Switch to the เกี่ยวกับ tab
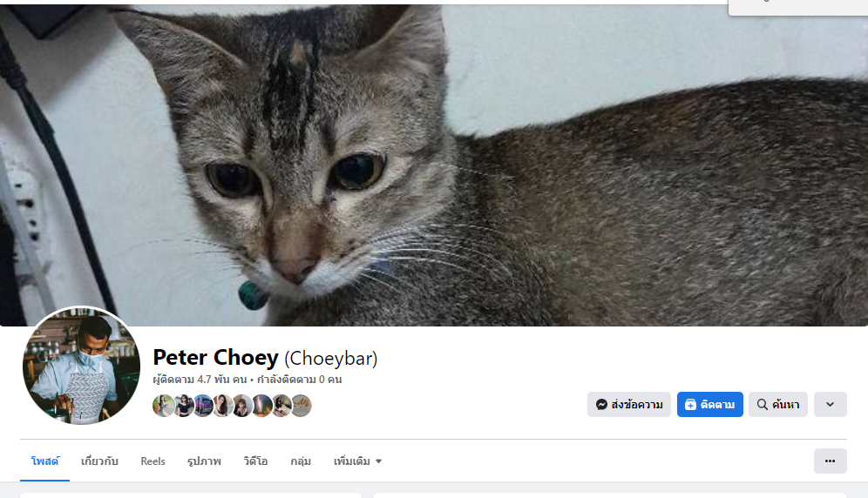The width and height of the screenshot is (868, 498). tap(99, 461)
